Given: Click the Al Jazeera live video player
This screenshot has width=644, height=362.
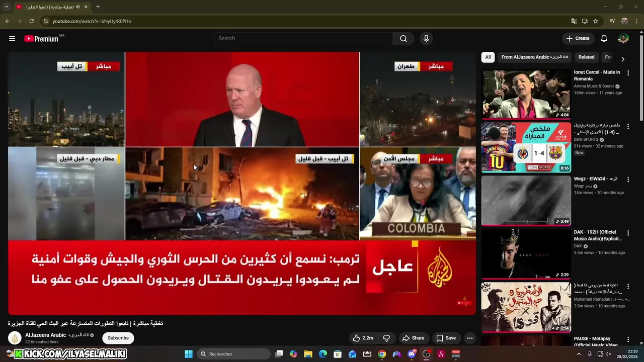Looking at the screenshot, I should tap(242, 184).
